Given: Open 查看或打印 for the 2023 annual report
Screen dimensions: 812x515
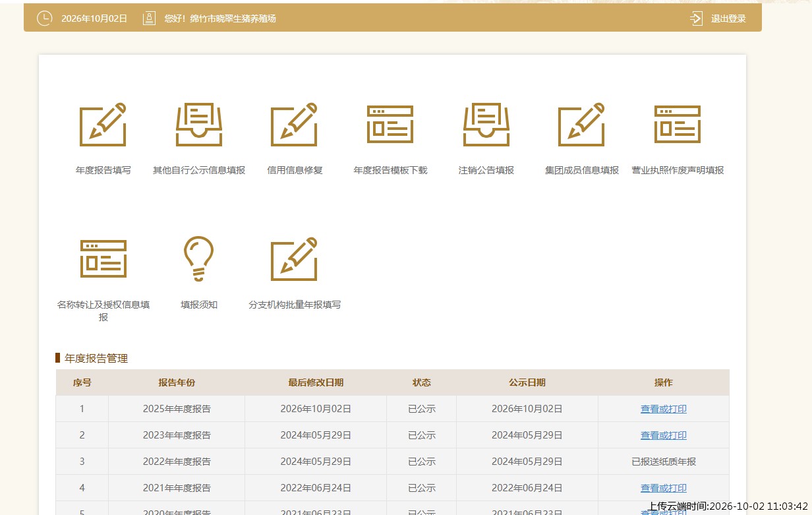Looking at the screenshot, I should pyautogui.click(x=664, y=435).
